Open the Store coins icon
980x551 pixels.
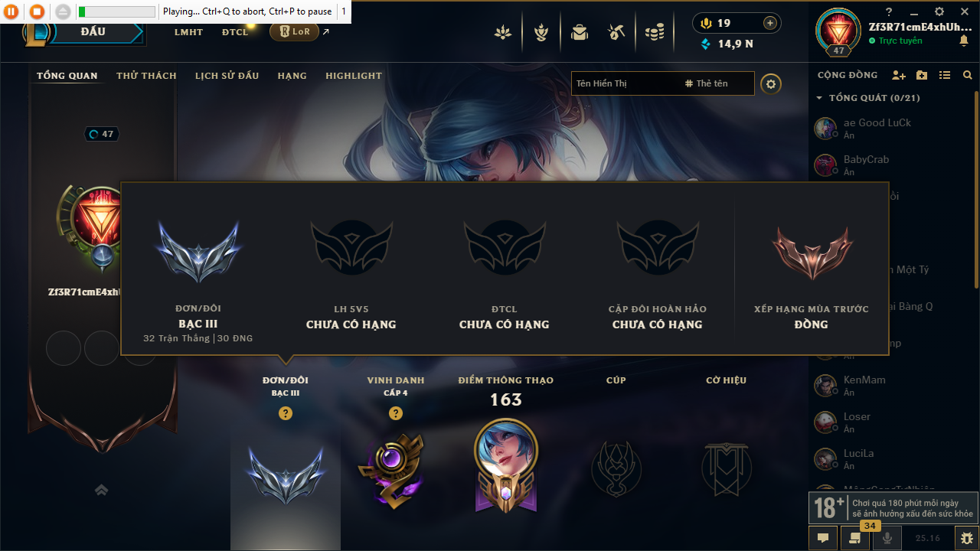click(654, 32)
